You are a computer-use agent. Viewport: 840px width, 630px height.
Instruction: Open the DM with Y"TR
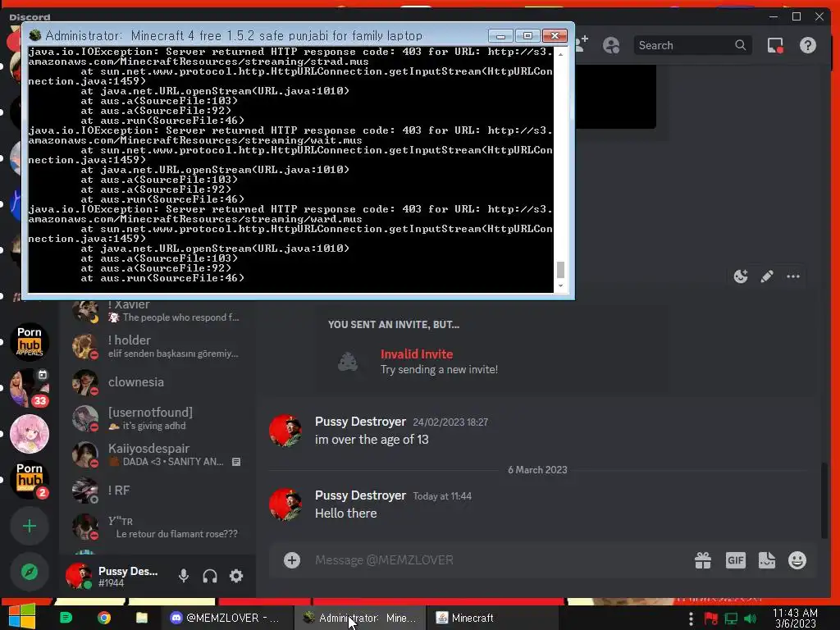(x=157, y=527)
